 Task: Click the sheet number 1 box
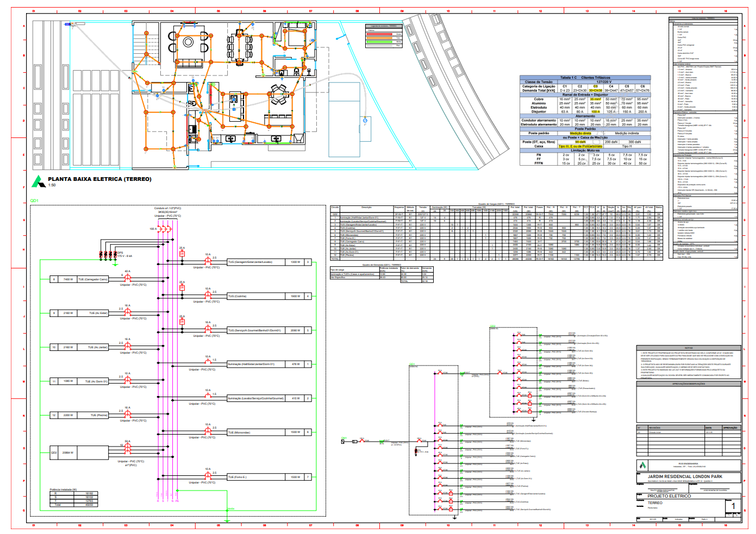733,506
